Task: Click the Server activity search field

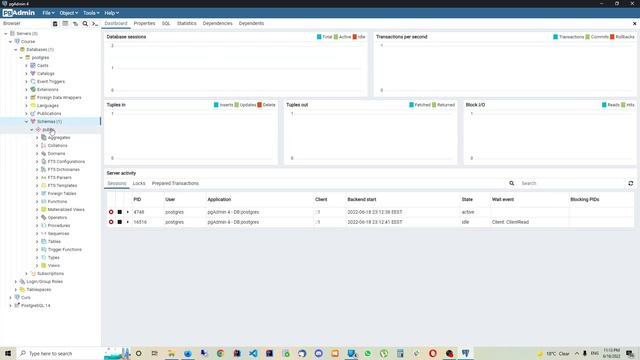Action: (571, 183)
